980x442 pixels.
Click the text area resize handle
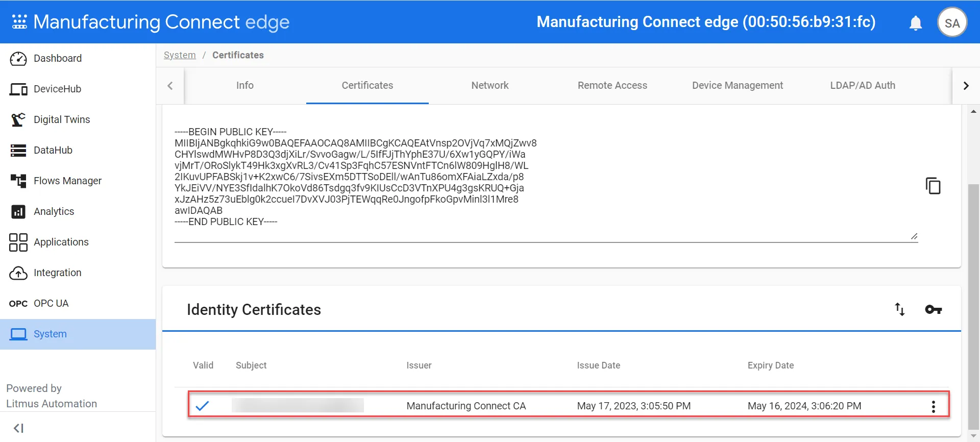tap(914, 236)
